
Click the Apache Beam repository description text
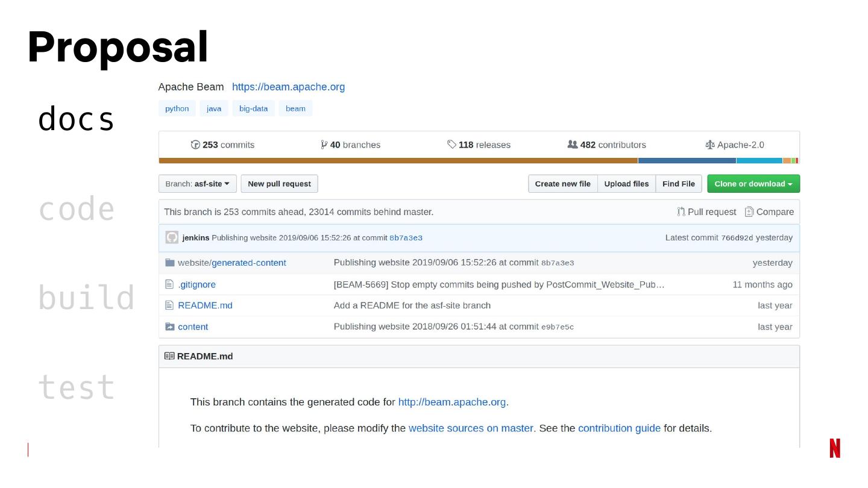[191, 87]
